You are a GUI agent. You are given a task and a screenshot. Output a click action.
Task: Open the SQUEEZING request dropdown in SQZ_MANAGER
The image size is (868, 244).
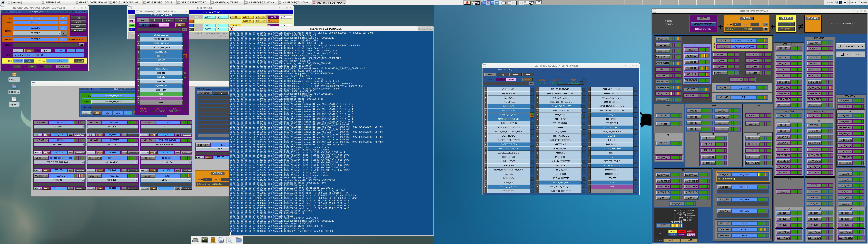coord(37,33)
